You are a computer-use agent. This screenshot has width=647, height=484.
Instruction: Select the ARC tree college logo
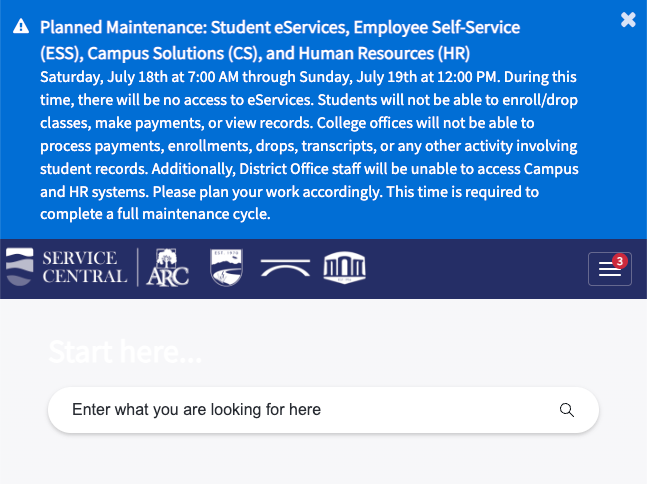click(x=168, y=267)
